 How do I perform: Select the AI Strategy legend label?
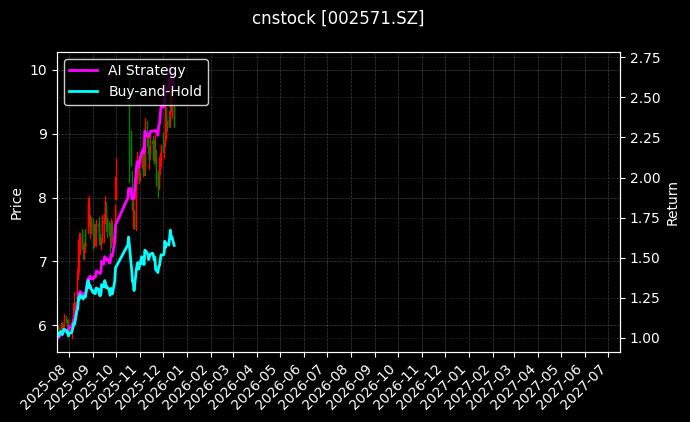click(x=146, y=70)
